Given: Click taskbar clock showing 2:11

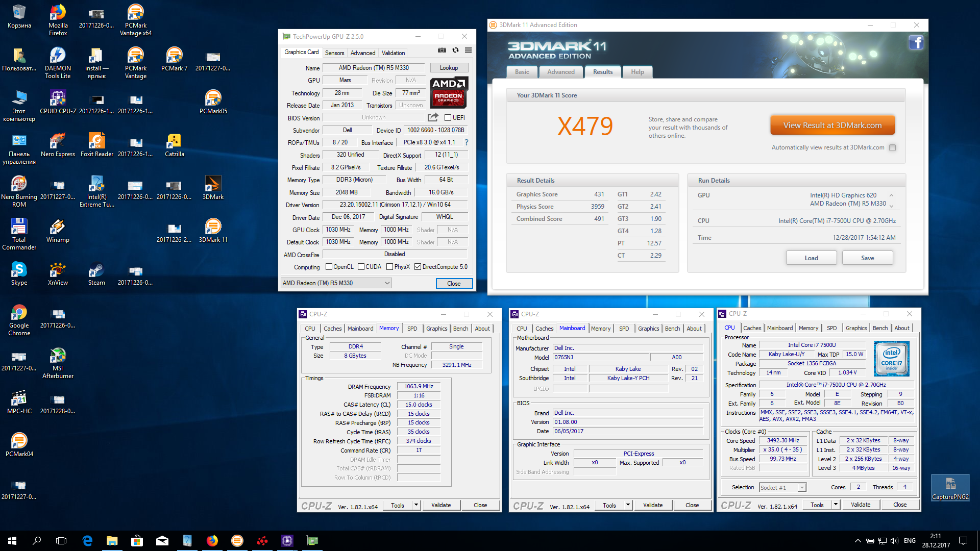Looking at the screenshot, I should 936,541.
